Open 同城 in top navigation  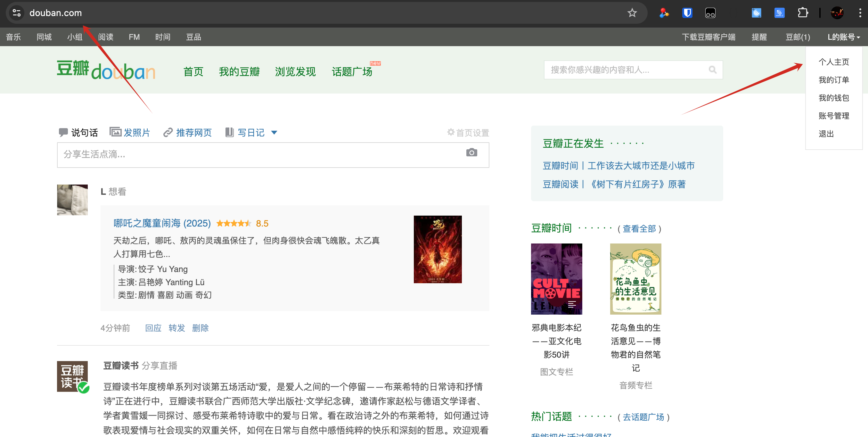coord(44,37)
